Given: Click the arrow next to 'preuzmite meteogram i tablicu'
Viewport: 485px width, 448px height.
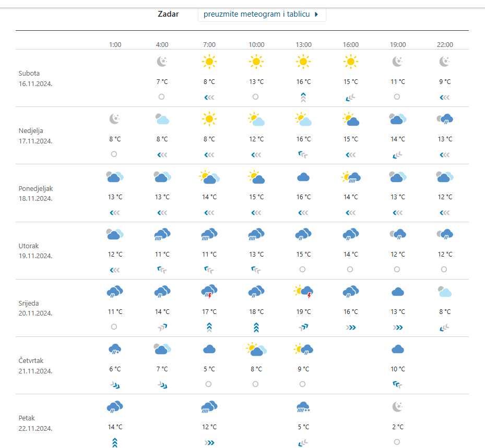Looking at the screenshot, I should point(316,15).
